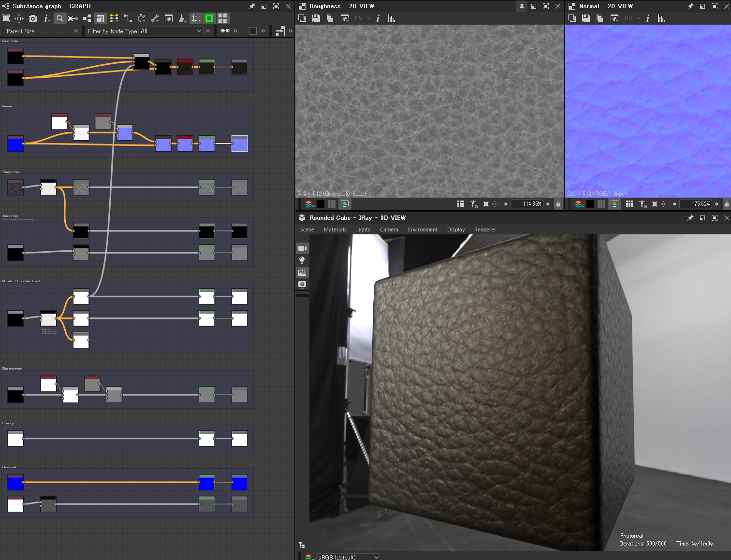Image resolution: width=731 pixels, height=560 pixels.
Task: Take a screenshot using the graph toolbar camera icon
Action: click(33, 18)
